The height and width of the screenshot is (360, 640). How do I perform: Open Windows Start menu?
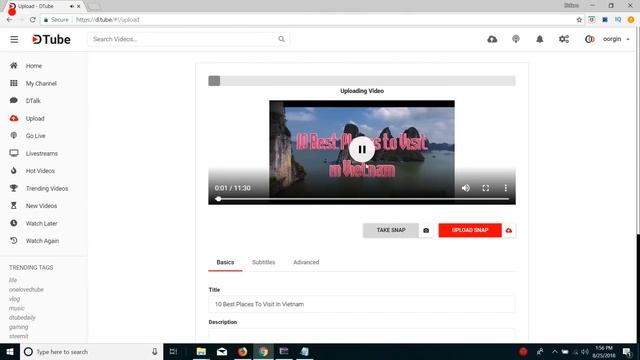point(10,351)
